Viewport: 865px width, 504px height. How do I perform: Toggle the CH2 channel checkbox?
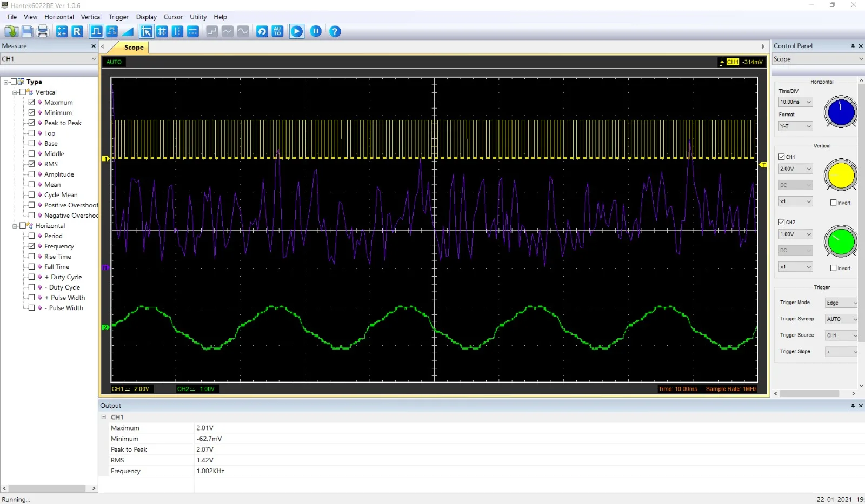coord(781,222)
